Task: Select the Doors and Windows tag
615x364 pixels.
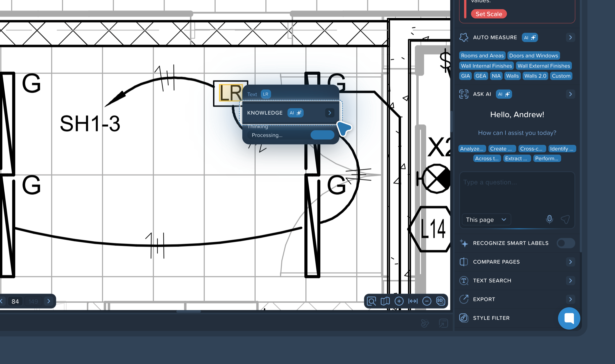Action: 533,56
